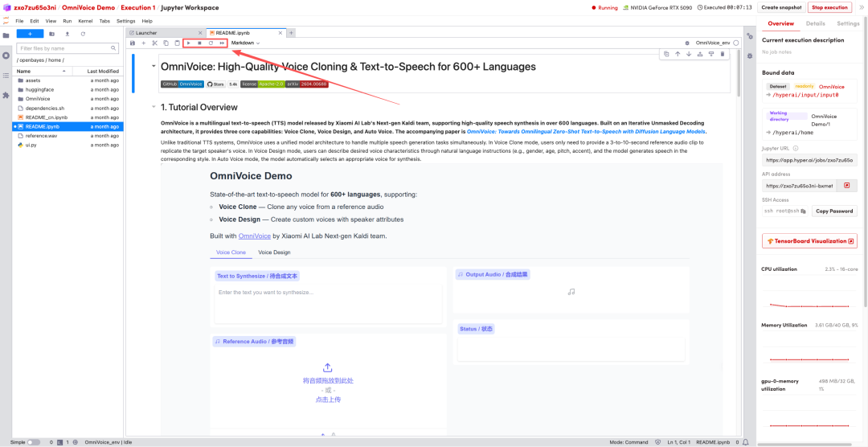Insert a cell above from the cell toolbar

pos(700,54)
